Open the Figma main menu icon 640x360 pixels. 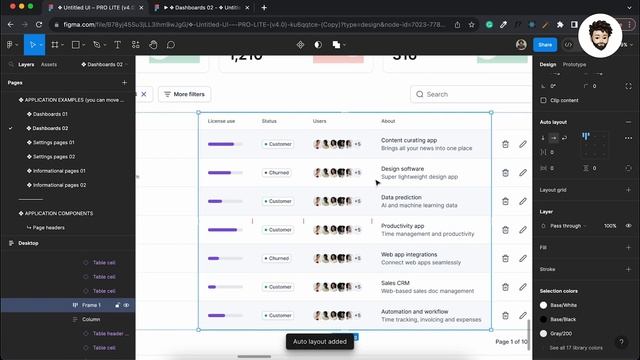(x=10, y=45)
